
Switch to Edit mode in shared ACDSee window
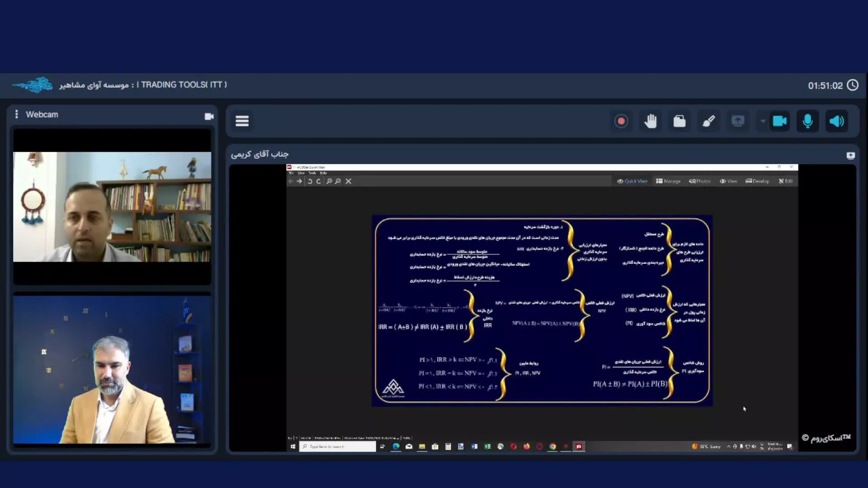[786, 181]
